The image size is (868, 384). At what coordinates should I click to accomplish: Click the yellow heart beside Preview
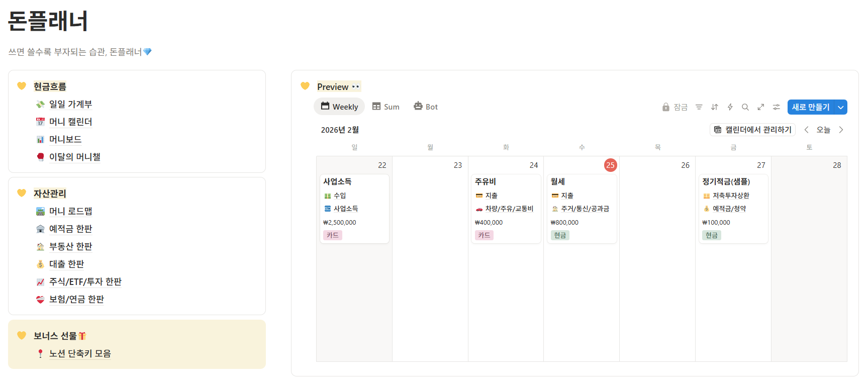click(x=305, y=86)
